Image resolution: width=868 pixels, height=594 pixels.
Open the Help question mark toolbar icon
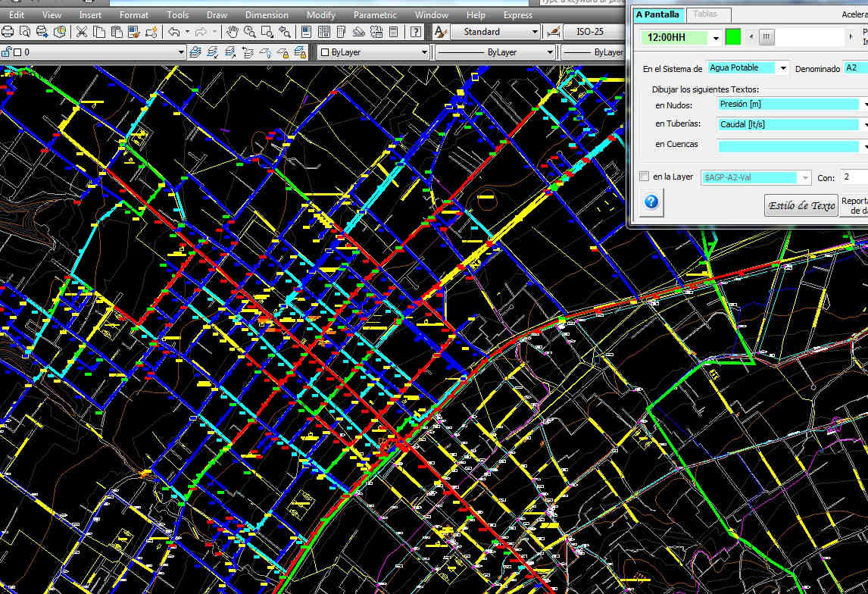pos(416,32)
